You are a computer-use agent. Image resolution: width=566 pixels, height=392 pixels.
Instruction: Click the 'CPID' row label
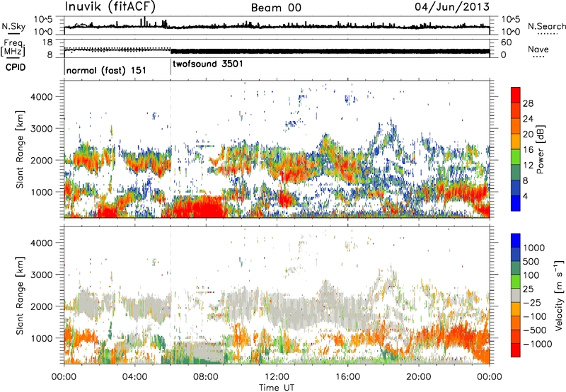(x=16, y=67)
